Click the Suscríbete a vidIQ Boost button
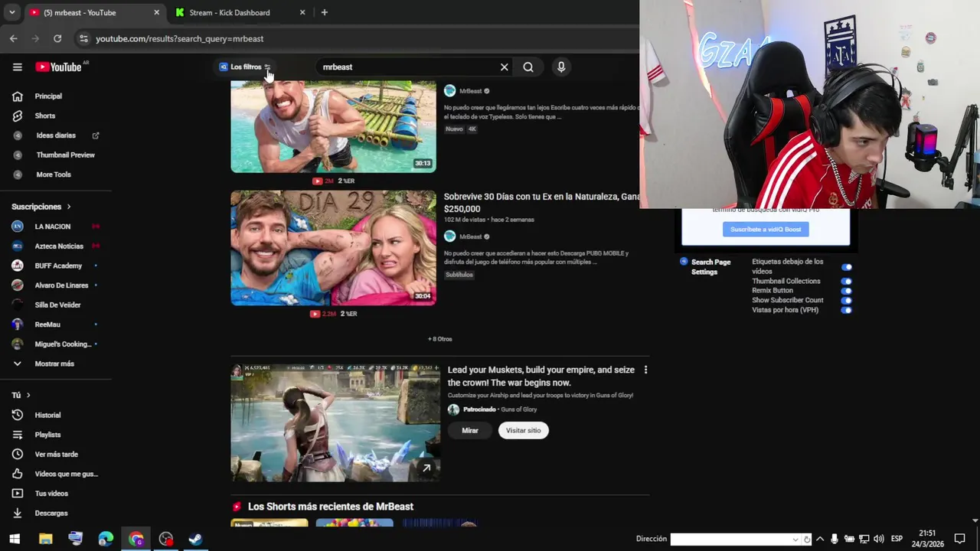980x551 pixels. click(x=766, y=230)
